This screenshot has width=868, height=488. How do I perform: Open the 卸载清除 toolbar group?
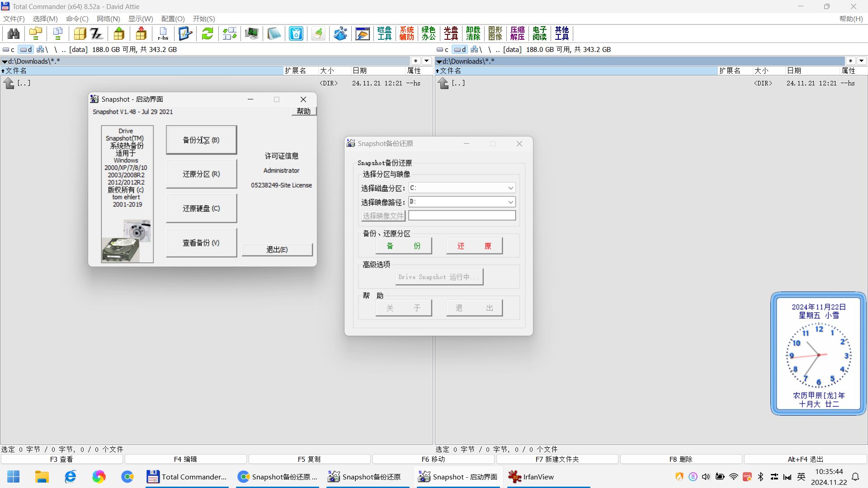tap(473, 33)
